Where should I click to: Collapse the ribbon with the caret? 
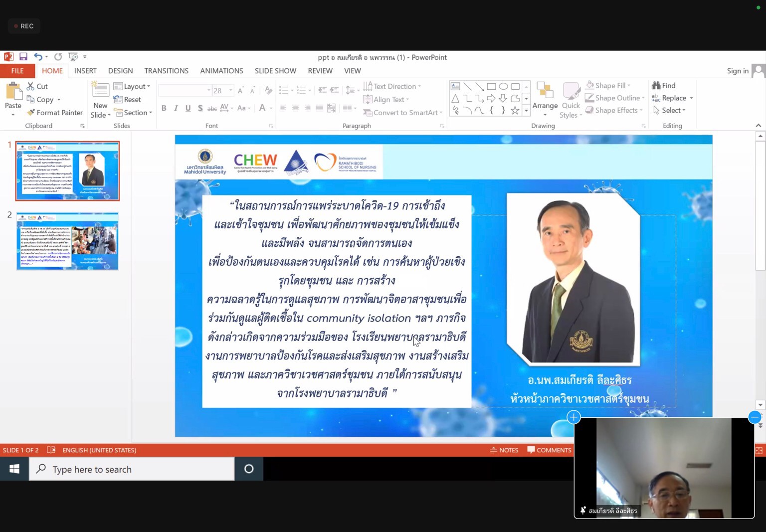click(758, 126)
